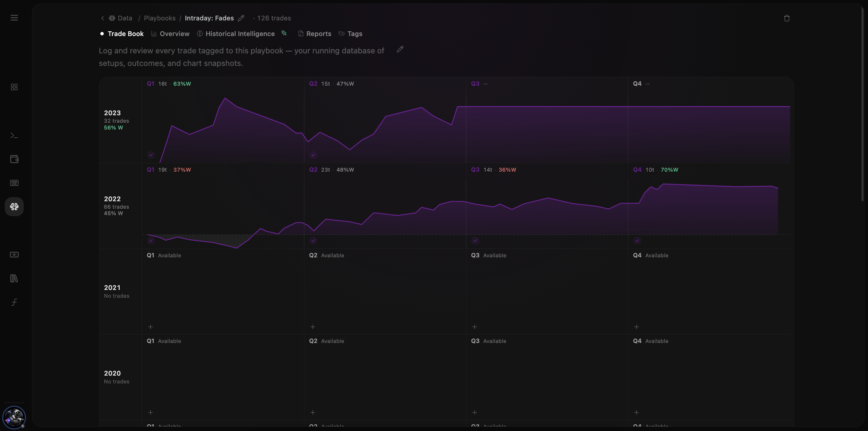Click the sparkle icon next to Historical Intelligence
The width and height of the screenshot is (868, 431).
[x=284, y=33]
